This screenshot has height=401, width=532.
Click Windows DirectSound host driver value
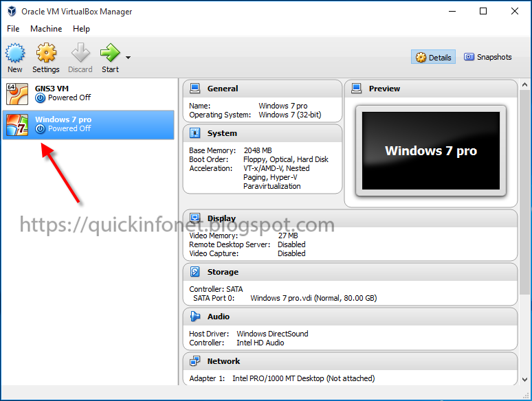point(272,334)
